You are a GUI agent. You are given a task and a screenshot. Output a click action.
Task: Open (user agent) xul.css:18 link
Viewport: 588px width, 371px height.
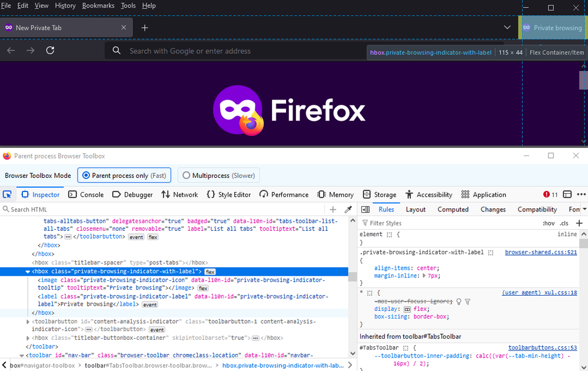point(539,293)
